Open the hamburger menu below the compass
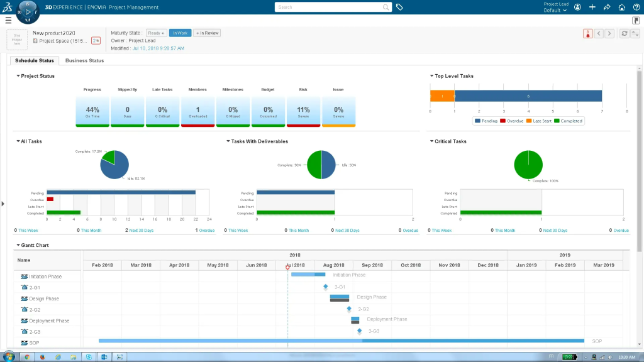This screenshot has width=644, height=362. click(8, 21)
